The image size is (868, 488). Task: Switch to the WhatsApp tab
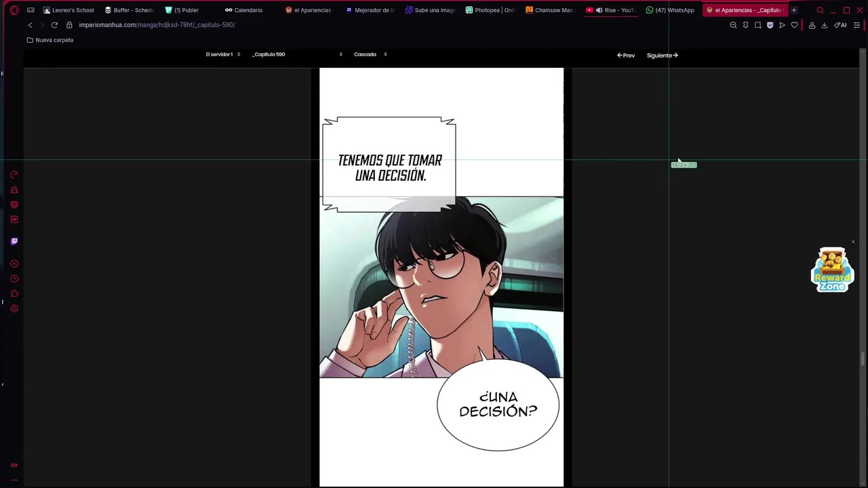tap(670, 10)
